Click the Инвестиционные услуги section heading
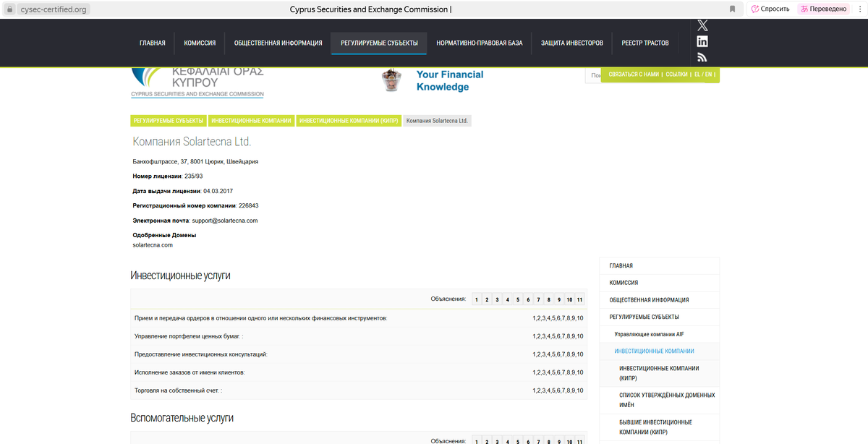The width and height of the screenshot is (868, 444). click(x=180, y=276)
